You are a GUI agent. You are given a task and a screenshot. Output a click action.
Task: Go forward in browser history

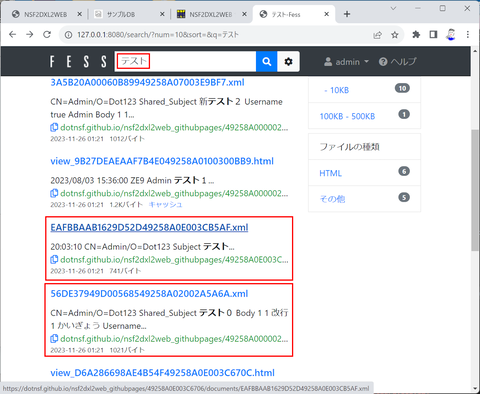(x=30, y=34)
